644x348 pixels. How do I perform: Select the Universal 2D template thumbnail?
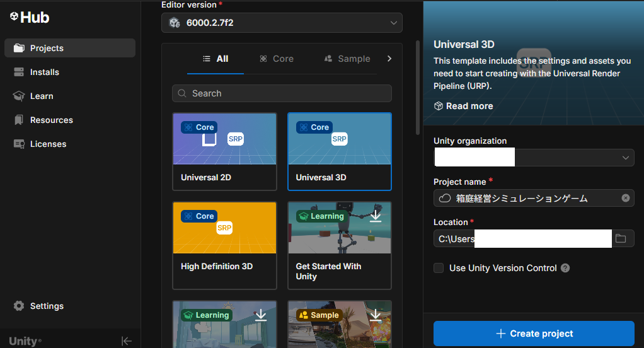click(224, 139)
